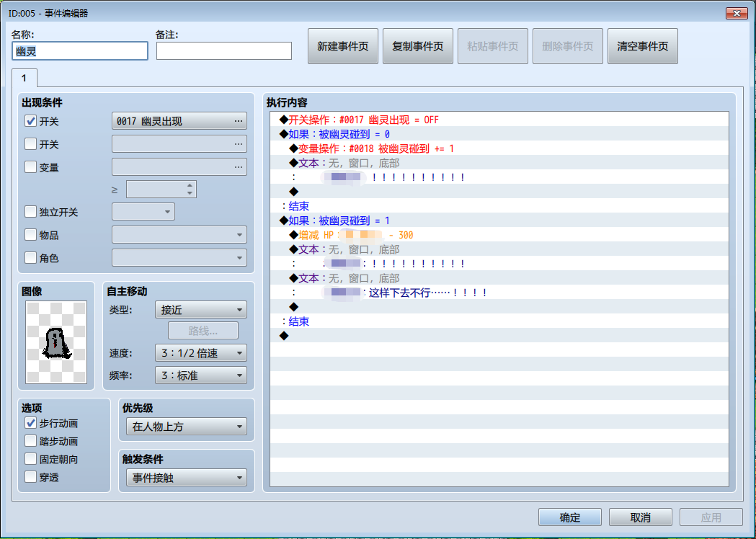Enable the 穿透 option
Image resolution: width=756 pixels, height=539 pixels.
point(30,477)
